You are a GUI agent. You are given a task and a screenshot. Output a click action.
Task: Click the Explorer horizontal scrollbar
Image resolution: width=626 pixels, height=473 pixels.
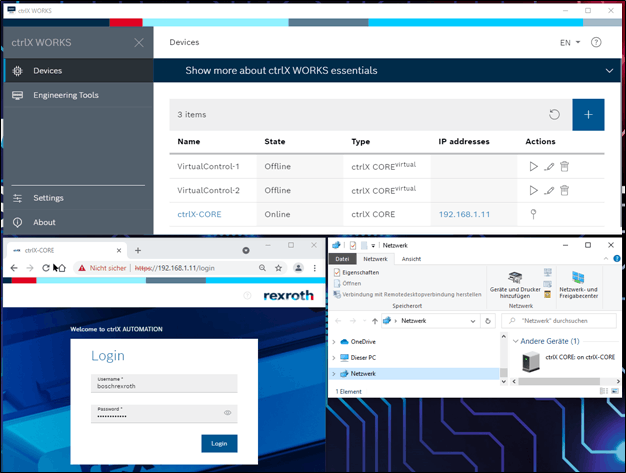click(559, 381)
